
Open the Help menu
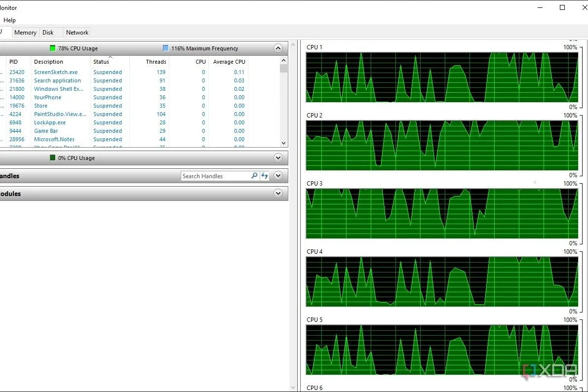tap(9, 20)
